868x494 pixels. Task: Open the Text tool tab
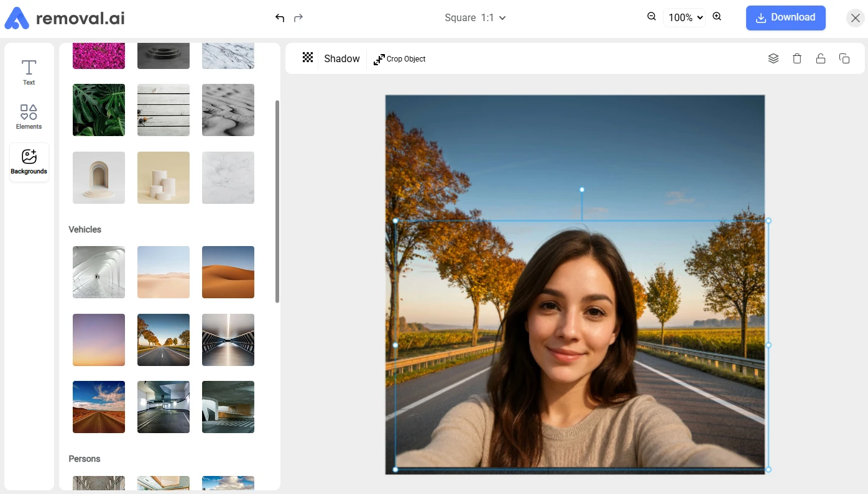coord(29,72)
